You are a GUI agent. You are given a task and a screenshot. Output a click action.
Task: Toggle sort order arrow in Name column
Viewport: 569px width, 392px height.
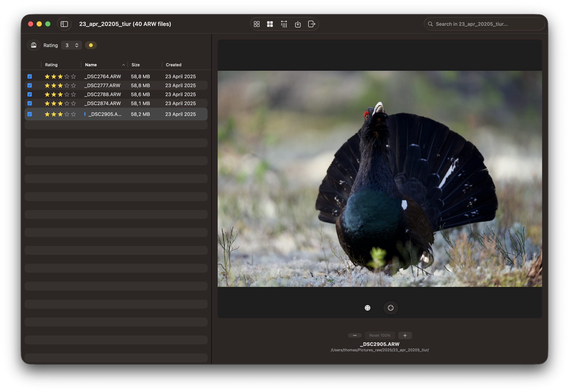(124, 65)
